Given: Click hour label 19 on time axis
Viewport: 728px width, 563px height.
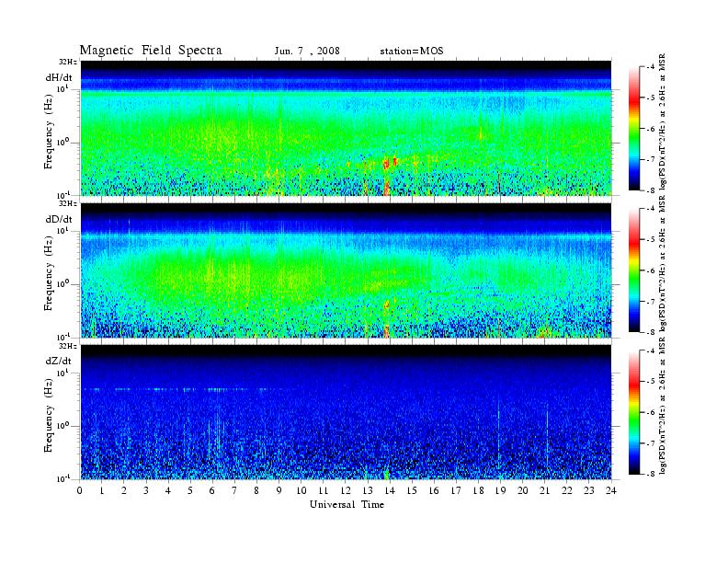Looking at the screenshot, I should click(x=500, y=490).
